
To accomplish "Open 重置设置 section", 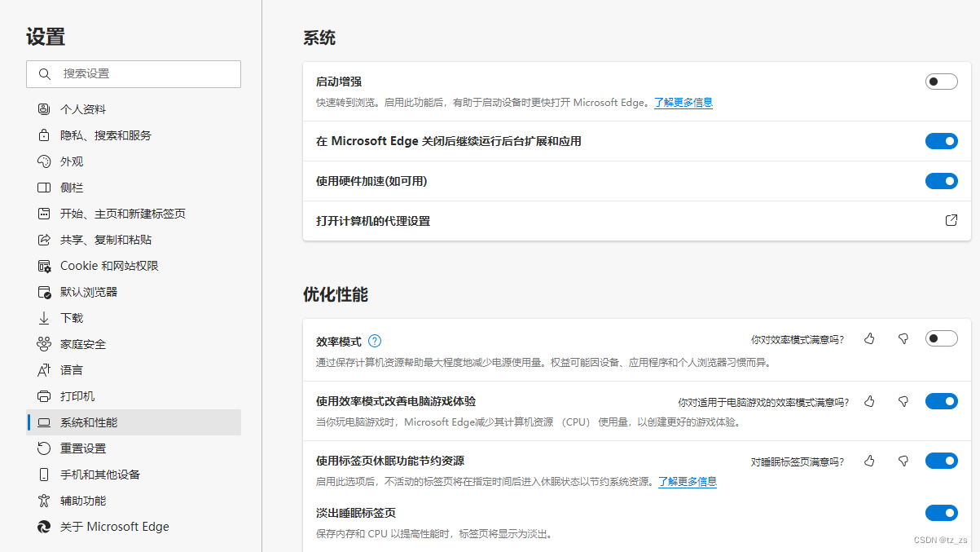I will click(x=134, y=448).
